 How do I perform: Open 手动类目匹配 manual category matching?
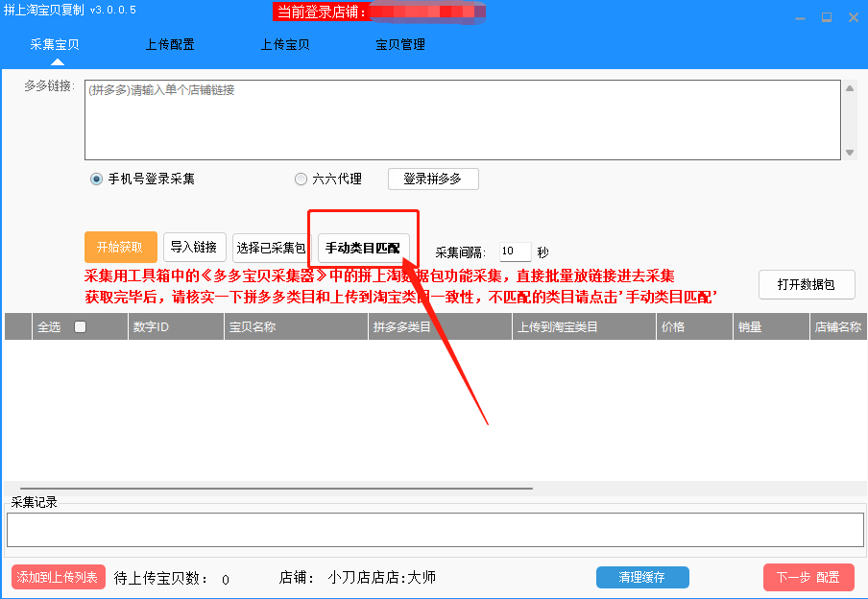[x=363, y=248]
